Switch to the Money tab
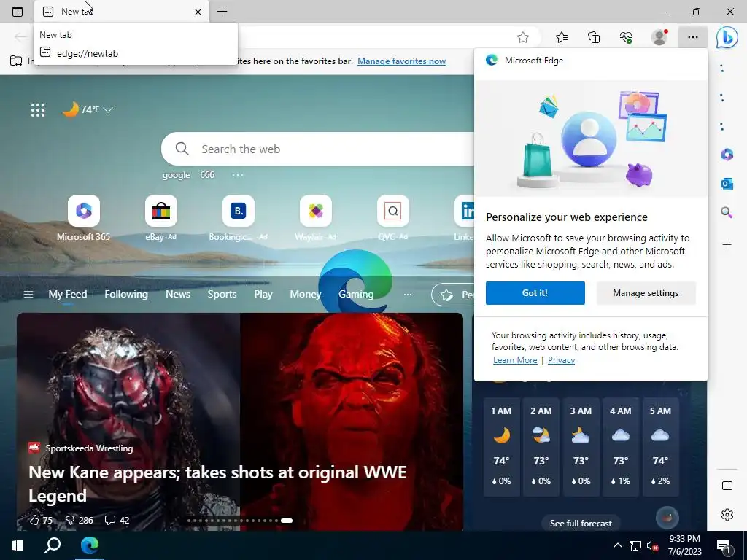The image size is (747, 560). click(306, 295)
